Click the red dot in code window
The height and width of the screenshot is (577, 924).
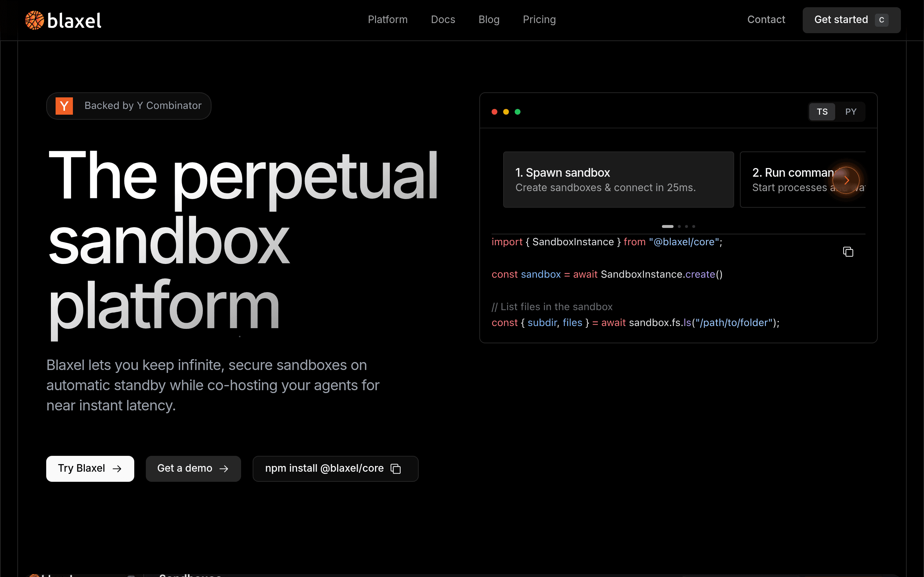click(x=494, y=112)
